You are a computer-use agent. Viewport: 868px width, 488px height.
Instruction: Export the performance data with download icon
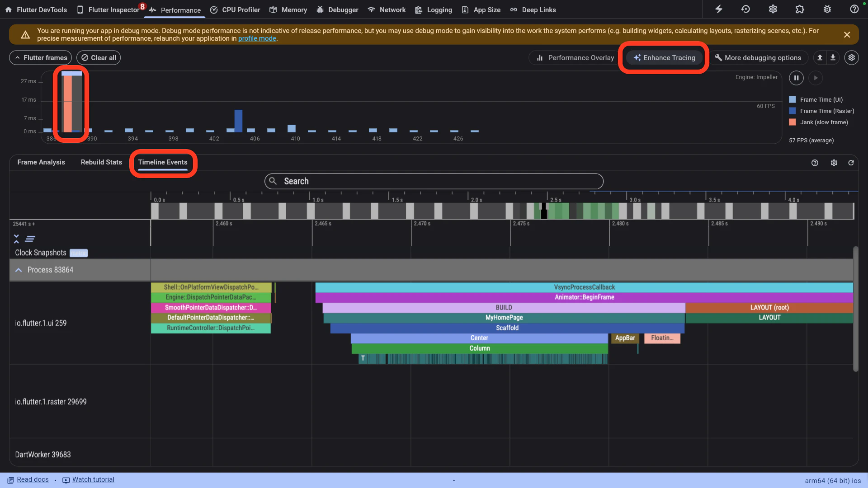[x=833, y=57]
